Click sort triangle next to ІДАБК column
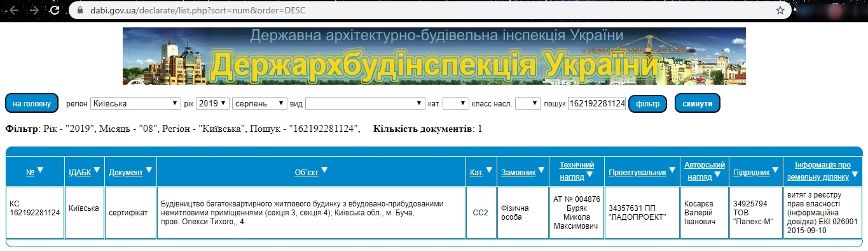868x251 pixels. point(97,170)
